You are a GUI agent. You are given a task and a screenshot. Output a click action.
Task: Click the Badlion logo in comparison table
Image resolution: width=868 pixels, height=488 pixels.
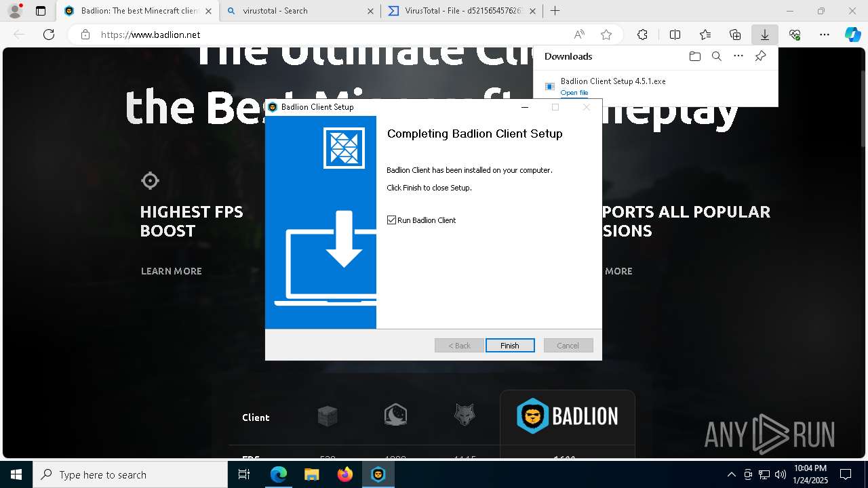(567, 416)
